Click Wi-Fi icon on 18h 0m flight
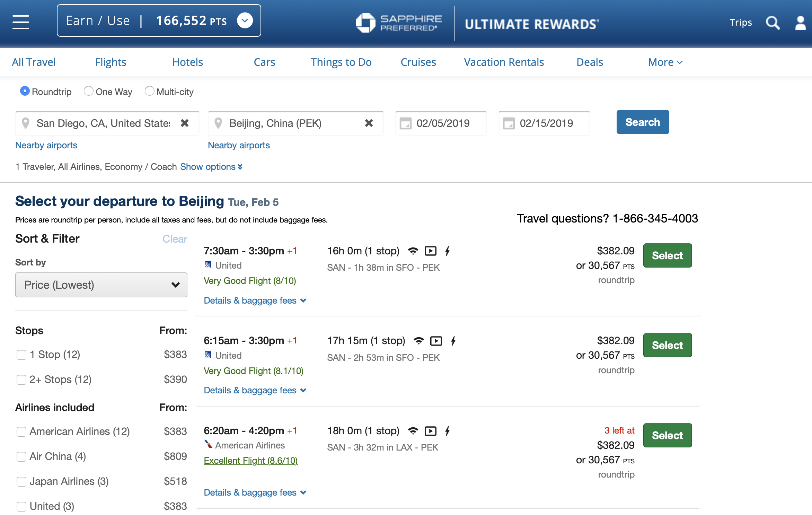 tap(413, 431)
